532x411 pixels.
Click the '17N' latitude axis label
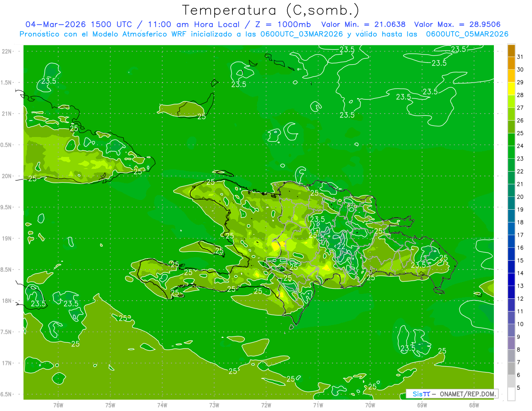pyautogui.click(x=7, y=363)
